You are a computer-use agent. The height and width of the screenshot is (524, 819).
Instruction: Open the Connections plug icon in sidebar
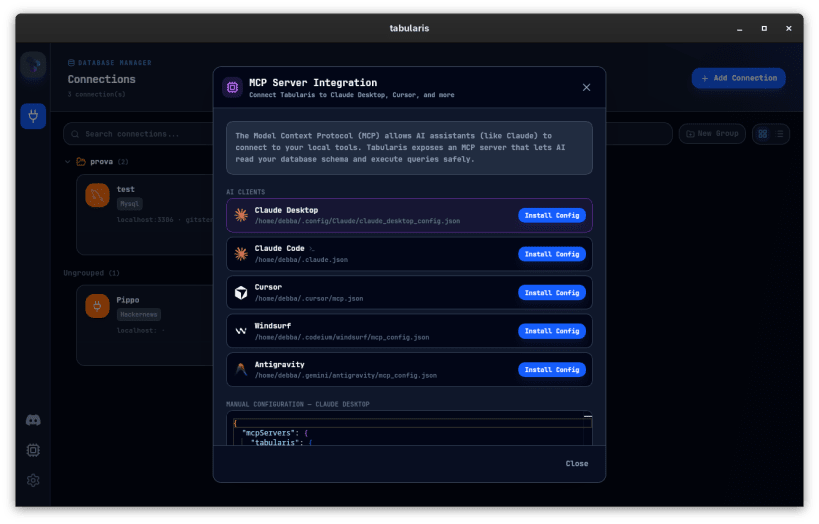[33, 116]
